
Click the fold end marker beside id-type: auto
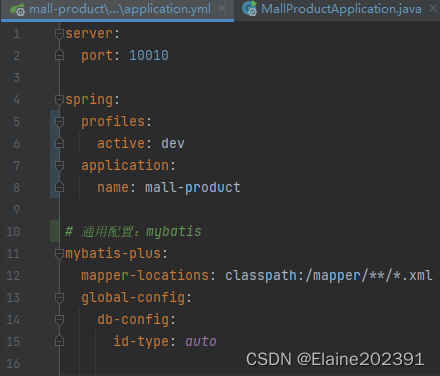[x=59, y=341]
